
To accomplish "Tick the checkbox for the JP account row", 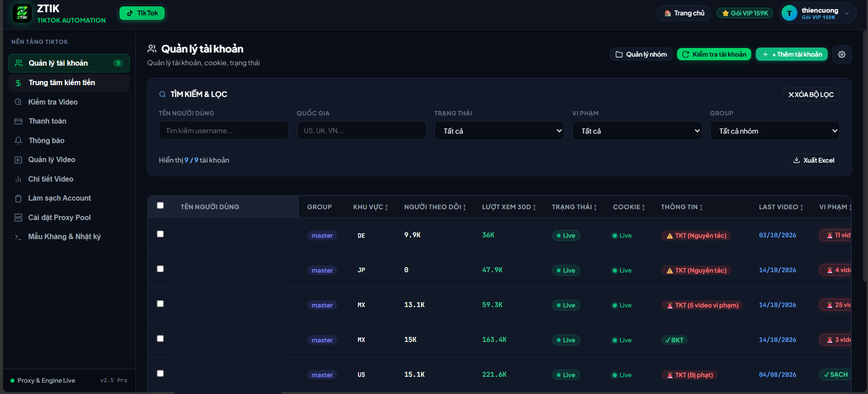I will click(160, 269).
